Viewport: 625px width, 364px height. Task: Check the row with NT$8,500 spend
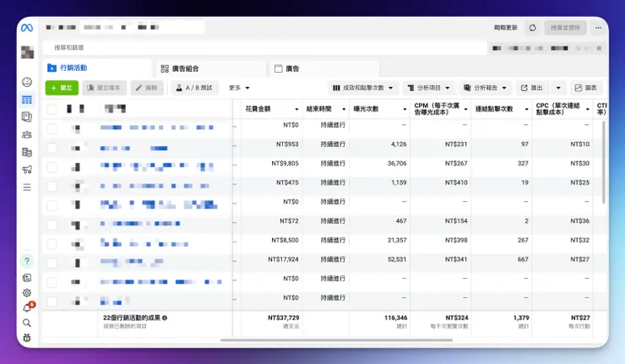(52, 244)
